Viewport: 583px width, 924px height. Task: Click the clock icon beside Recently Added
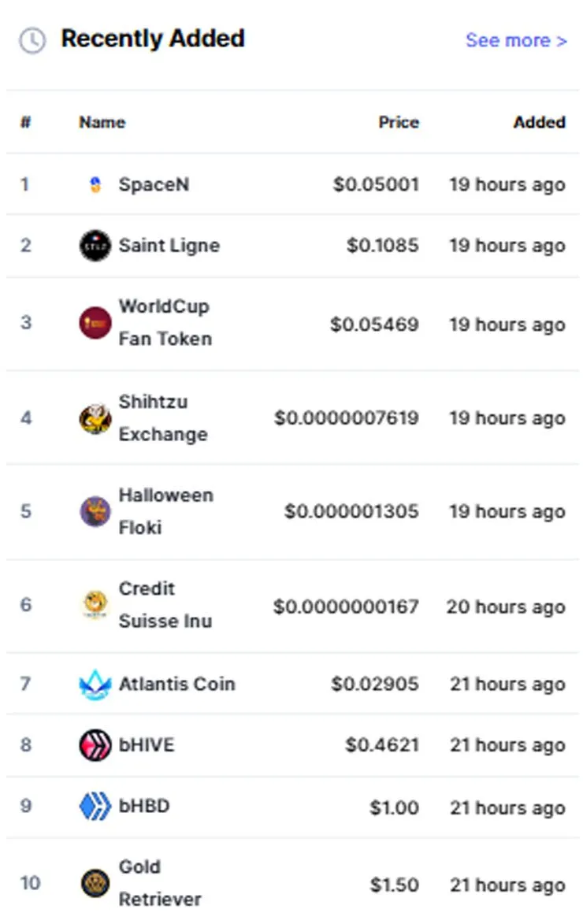[32, 41]
